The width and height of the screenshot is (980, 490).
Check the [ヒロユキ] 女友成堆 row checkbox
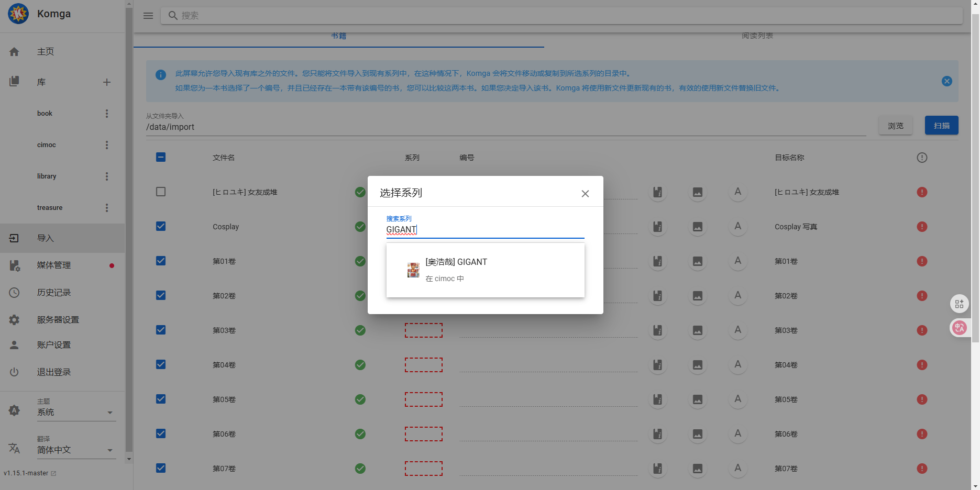(161, 192)
